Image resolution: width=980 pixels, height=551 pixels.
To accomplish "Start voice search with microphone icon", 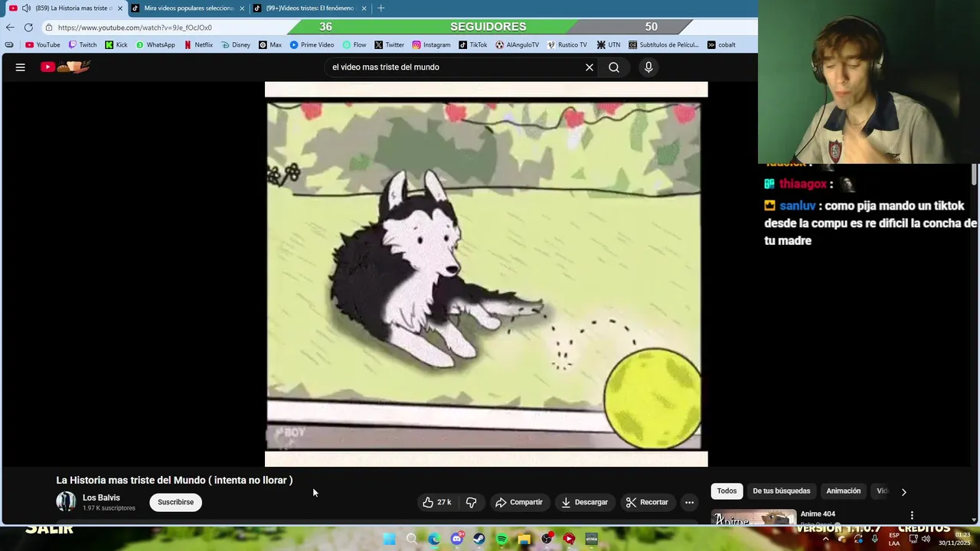I will [x=648, y=67].
